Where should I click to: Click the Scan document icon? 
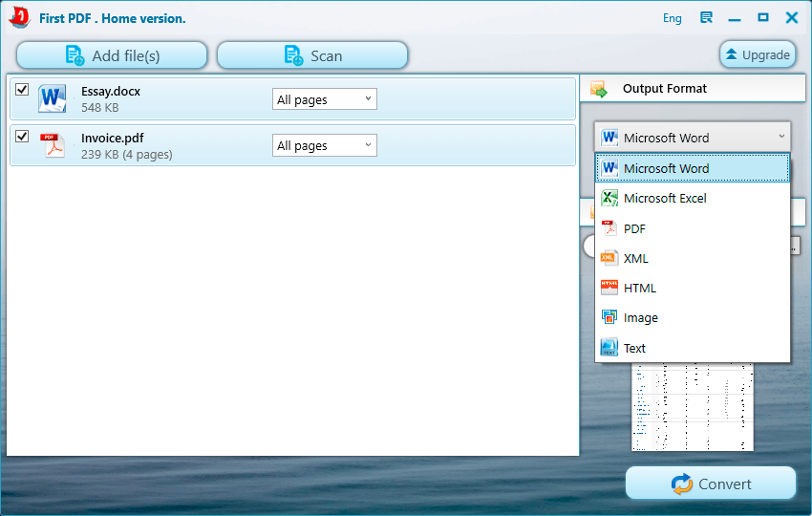click(x=293, y=55)
